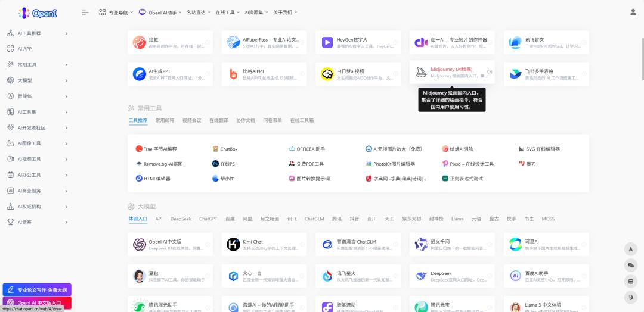
Task: Open 豆包 avatar icon
Action: (x=139, y=276)
